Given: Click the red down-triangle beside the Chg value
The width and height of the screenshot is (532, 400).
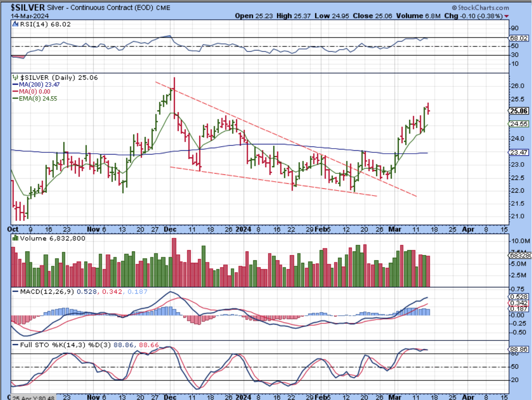Looking at the screenshot, I should click(507, 16).
